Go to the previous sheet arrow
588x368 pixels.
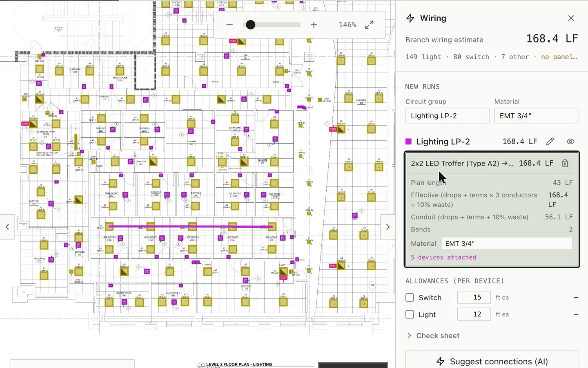point(7,227)
